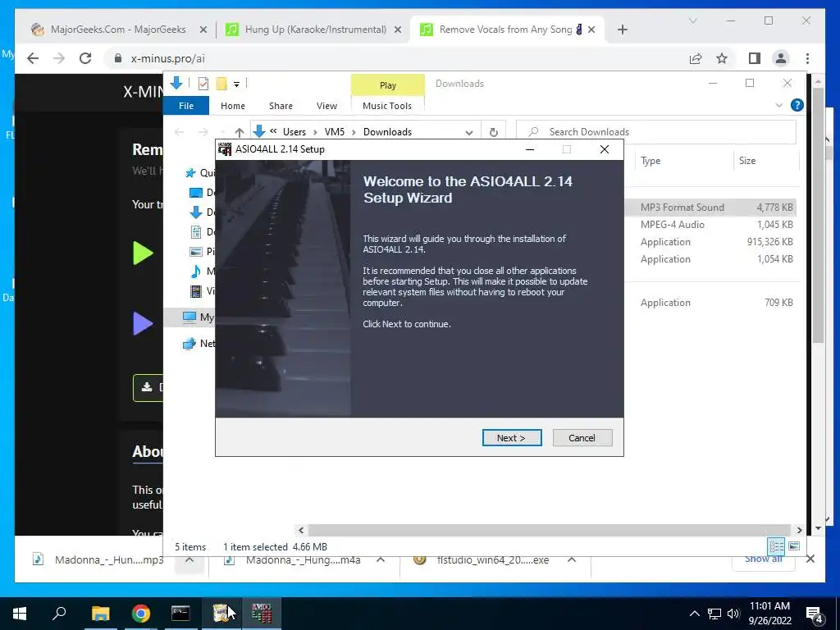
Task: Open Explorer help icon
Action: click(797, 105)
